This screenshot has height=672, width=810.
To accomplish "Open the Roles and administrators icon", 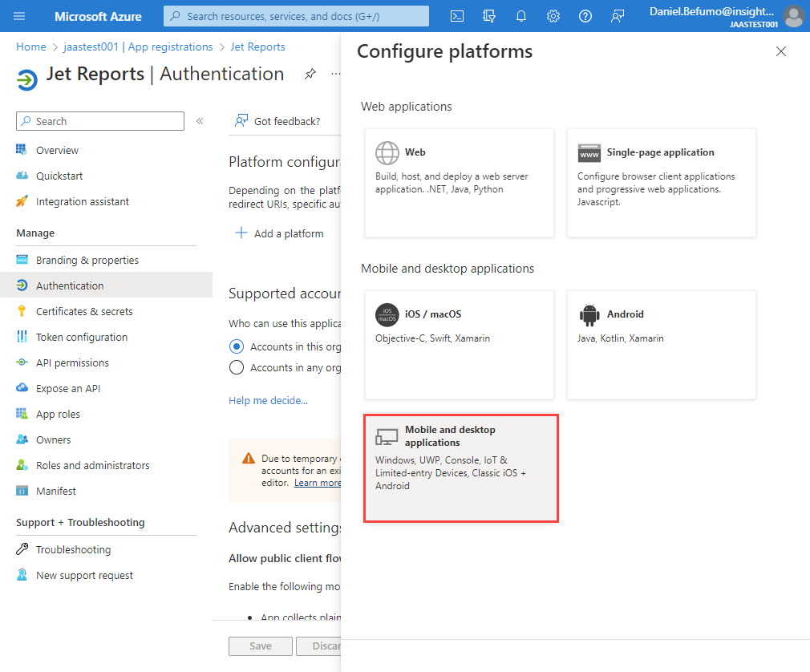I will click(x=22, y=465).
